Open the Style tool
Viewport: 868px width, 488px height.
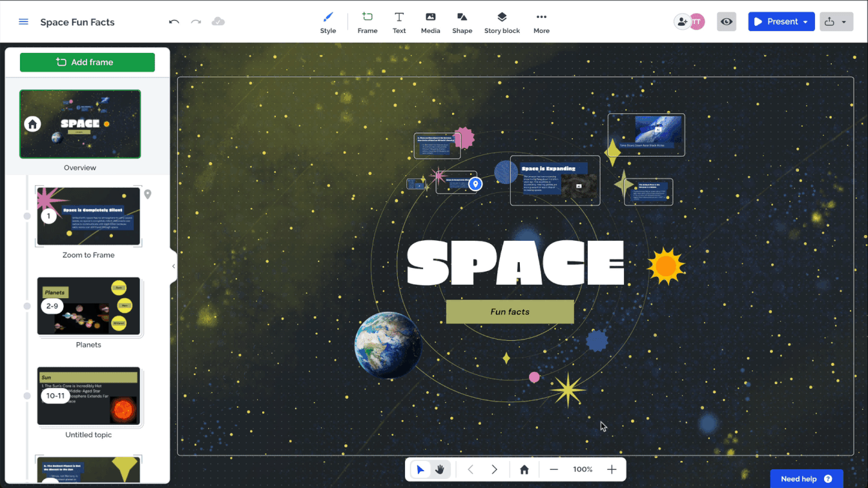click(328, 23)
